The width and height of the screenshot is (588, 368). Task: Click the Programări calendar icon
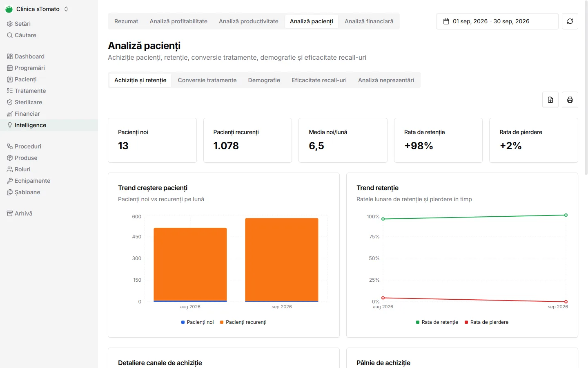[10, 68]
